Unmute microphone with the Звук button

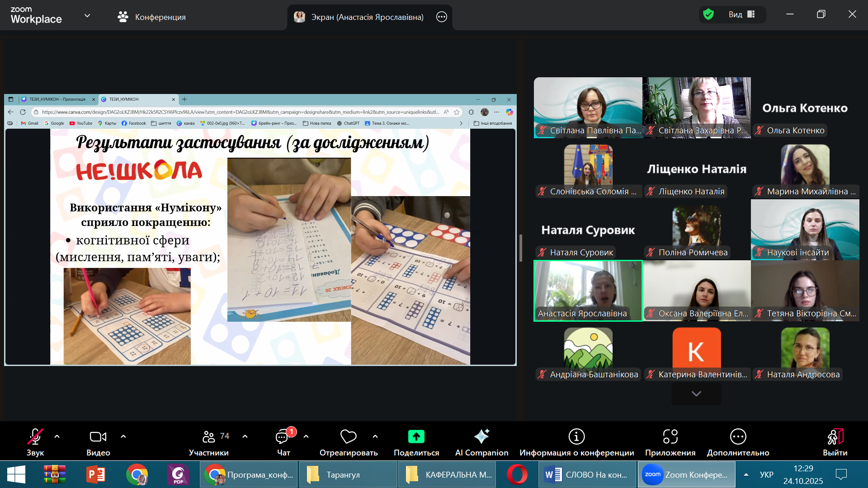[x=35, y=442]
